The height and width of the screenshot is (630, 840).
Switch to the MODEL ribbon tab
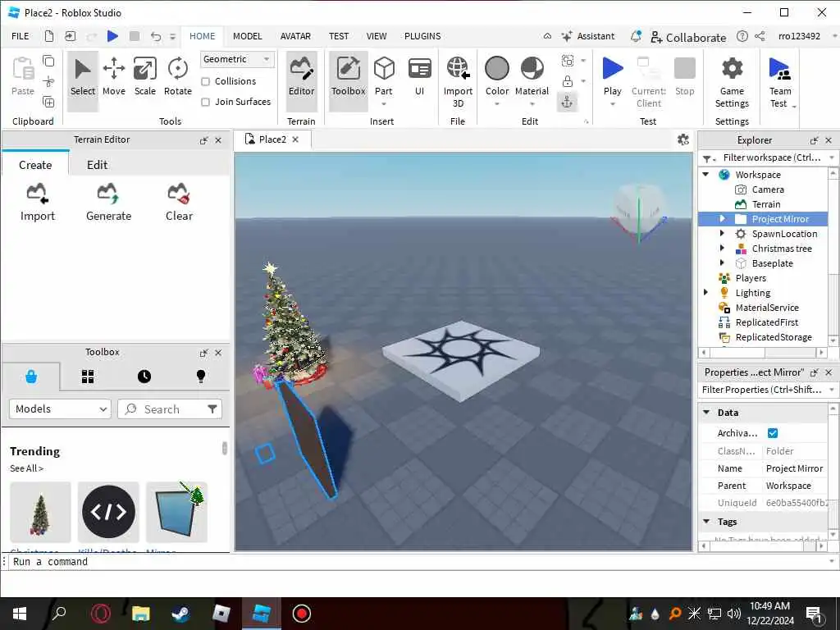tap(248, 36)
